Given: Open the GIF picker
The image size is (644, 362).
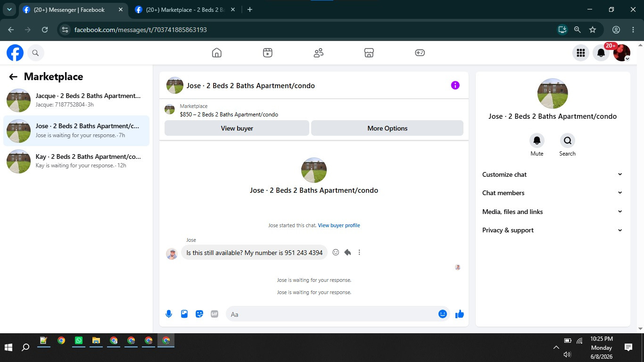Looking at the screenshot, I should point(215,314).
